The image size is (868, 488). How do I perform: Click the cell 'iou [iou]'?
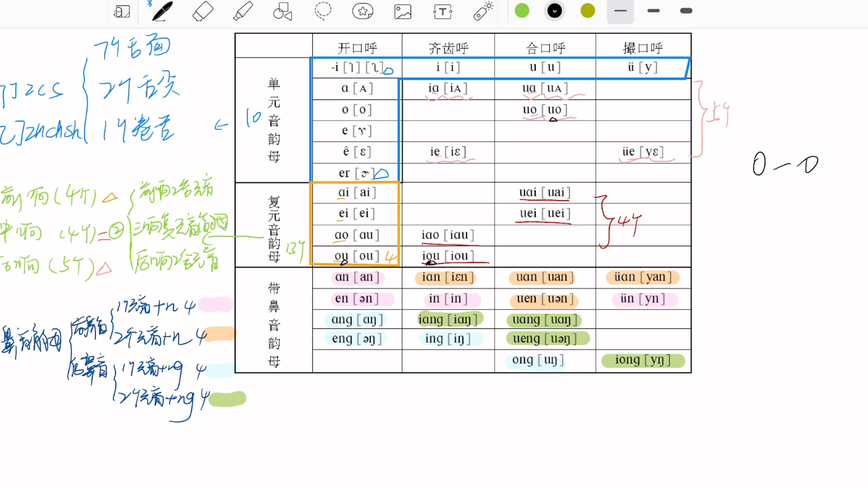point(448,256)
